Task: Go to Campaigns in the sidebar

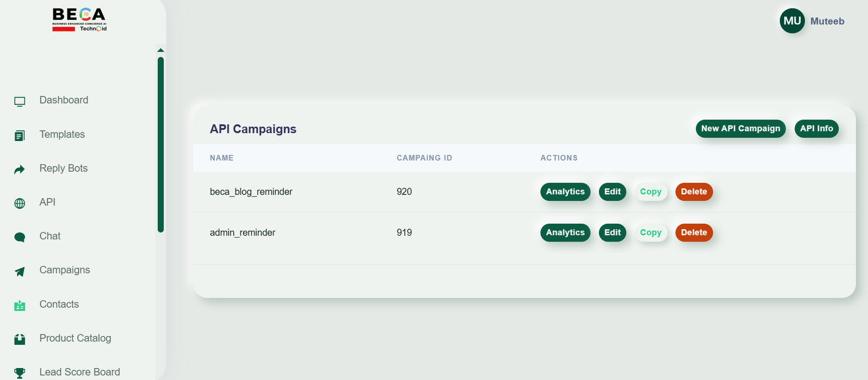Action: click(x=65, y=270)
